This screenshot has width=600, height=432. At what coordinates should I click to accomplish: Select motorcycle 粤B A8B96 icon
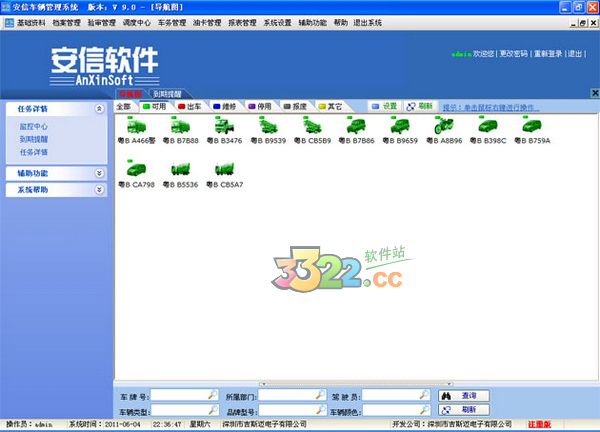point(444,126)
